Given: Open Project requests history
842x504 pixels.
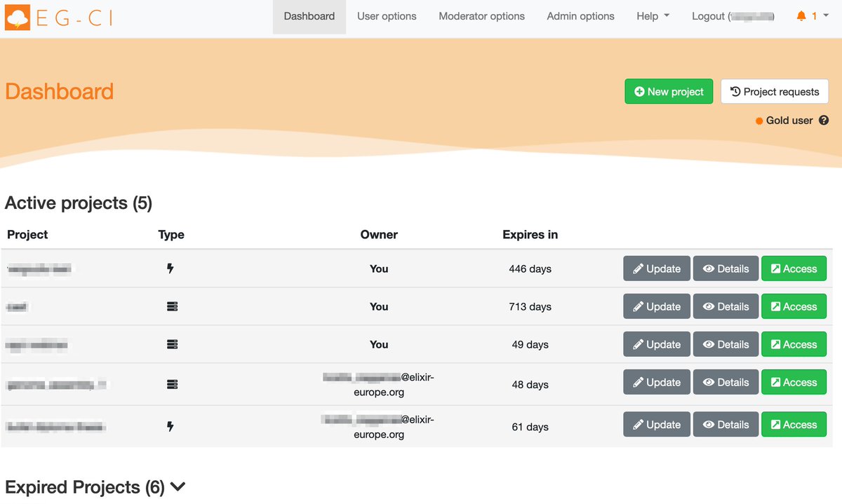Looking at the screenshot, I should coord(775,91).
